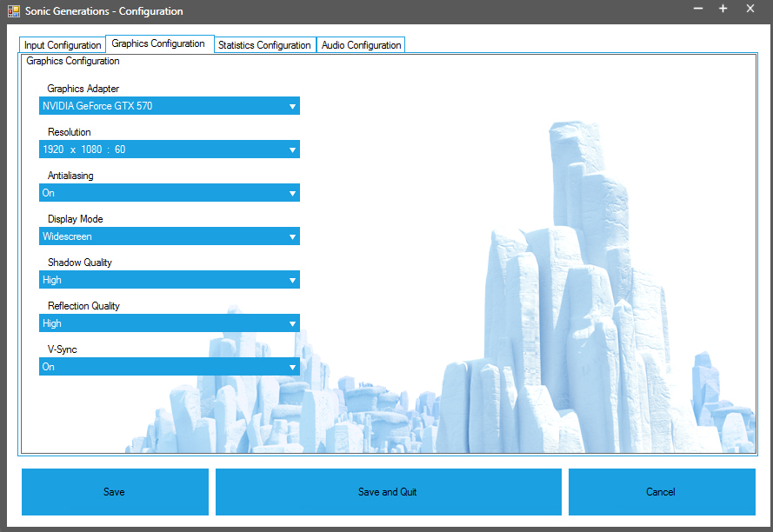Open the Shadow Quality dropdown
Image resolution: width=773 pixels, height=532 pixels.
pos(169,279)
